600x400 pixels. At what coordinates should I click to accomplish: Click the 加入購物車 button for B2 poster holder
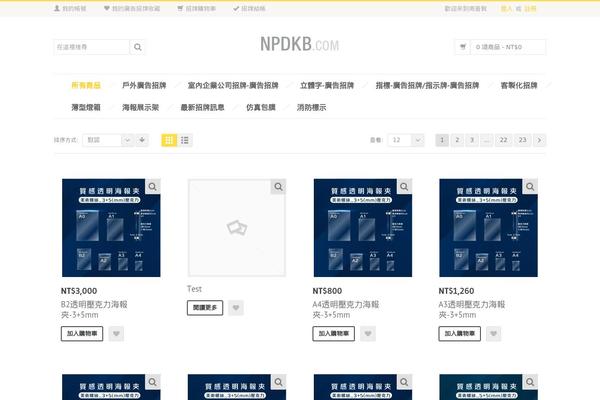click(82, 334)
